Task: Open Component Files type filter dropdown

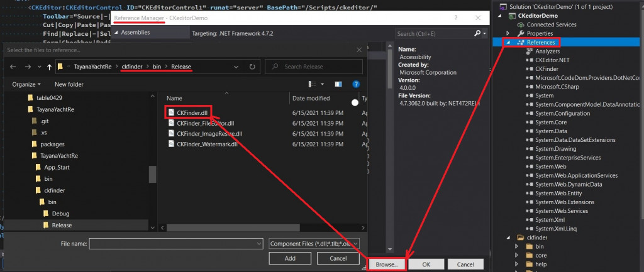Action: [x=314, y=244]
